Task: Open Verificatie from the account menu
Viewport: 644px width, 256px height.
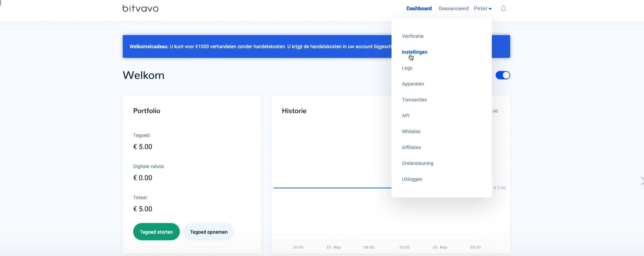Action: pyautogui.click(x=413, y=36)
